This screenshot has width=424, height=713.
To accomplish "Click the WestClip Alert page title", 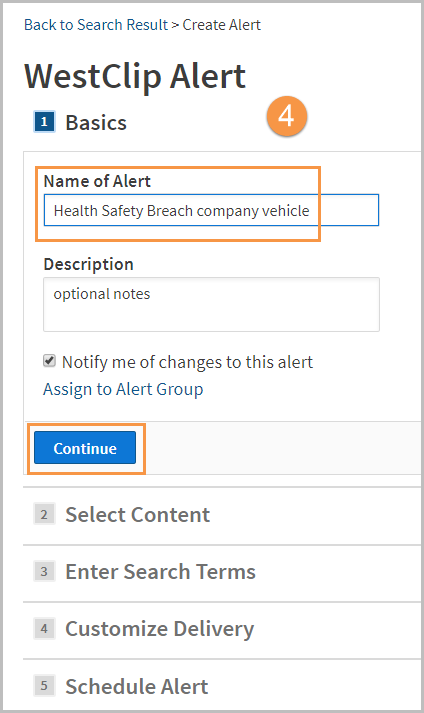I will click(135, 76).
